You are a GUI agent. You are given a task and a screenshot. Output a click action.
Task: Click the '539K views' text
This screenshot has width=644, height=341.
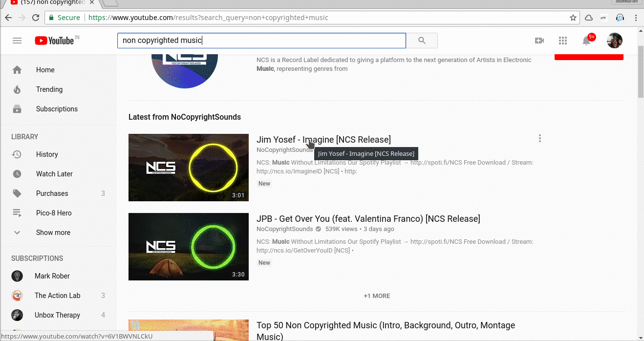tap(342, 229)
